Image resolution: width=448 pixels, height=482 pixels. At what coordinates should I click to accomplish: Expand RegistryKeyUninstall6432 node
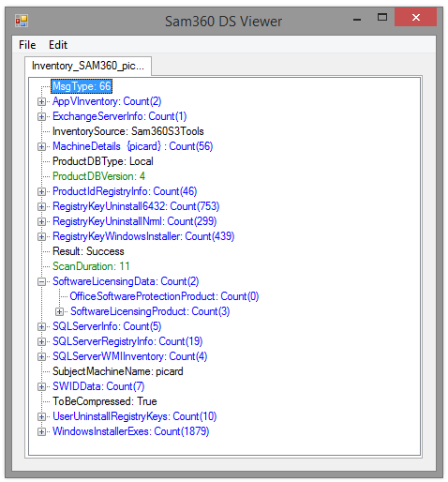pos(41,206)
